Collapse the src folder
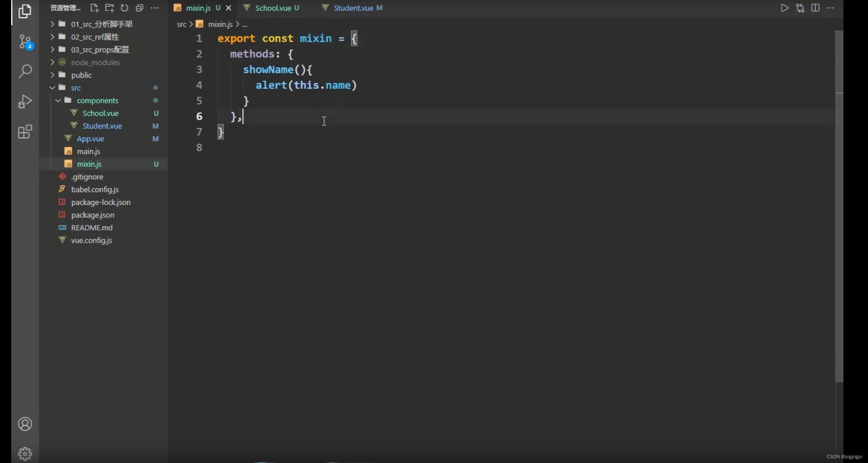Viewport: 868px width, 463px height. [x=76, y=87]
